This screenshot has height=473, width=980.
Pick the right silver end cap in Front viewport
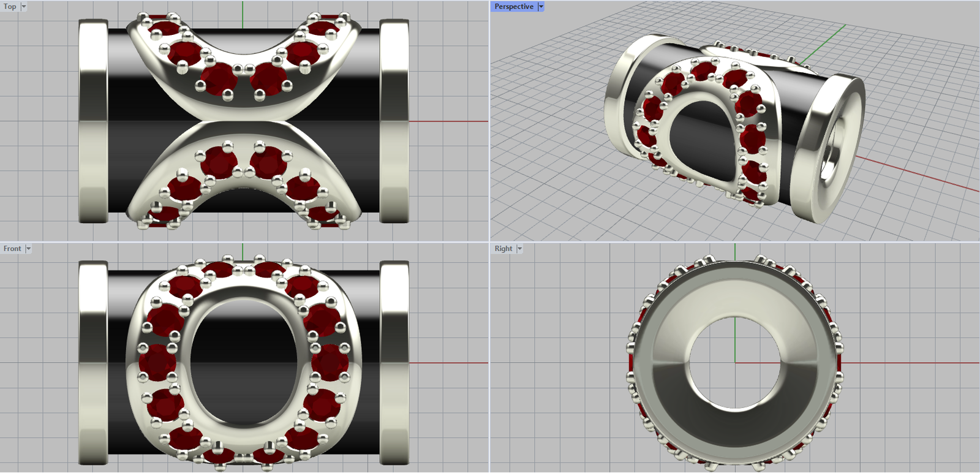394,363
